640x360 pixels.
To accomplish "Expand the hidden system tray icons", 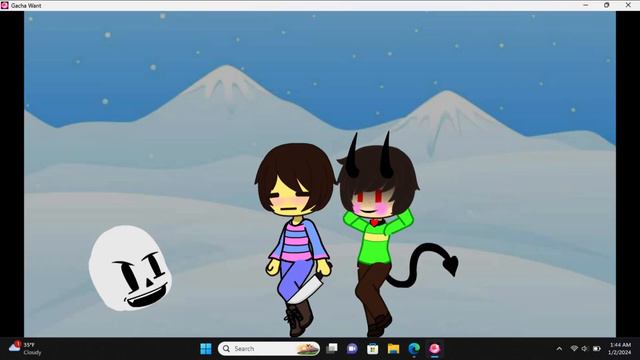I will 559,349.
